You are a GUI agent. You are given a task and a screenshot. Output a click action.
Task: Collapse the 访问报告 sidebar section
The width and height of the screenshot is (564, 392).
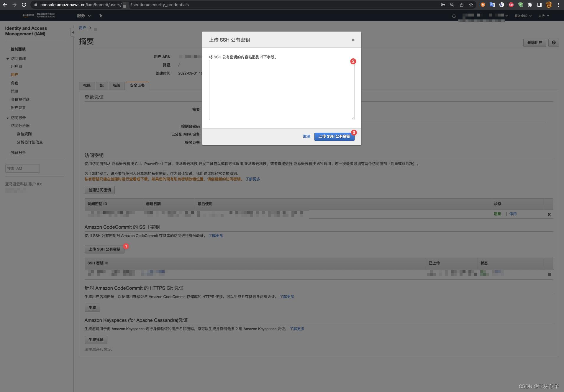8,118
